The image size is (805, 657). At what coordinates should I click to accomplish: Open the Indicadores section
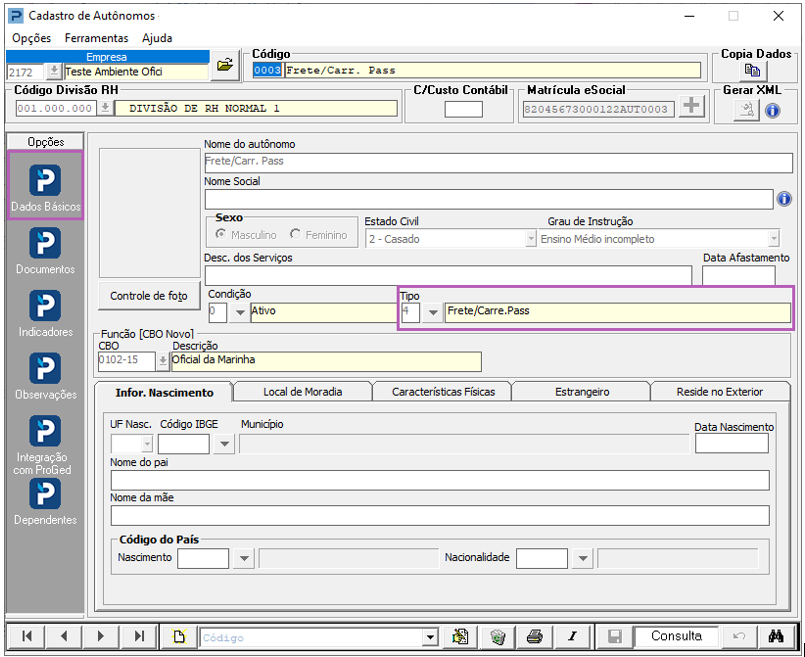[x=45, y=314]
